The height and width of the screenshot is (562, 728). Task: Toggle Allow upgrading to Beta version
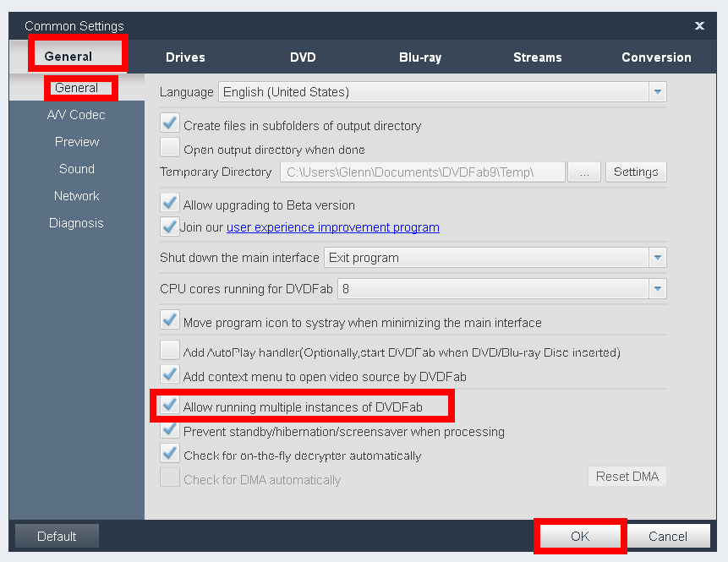pyautogui.click(x=170, y=203)
